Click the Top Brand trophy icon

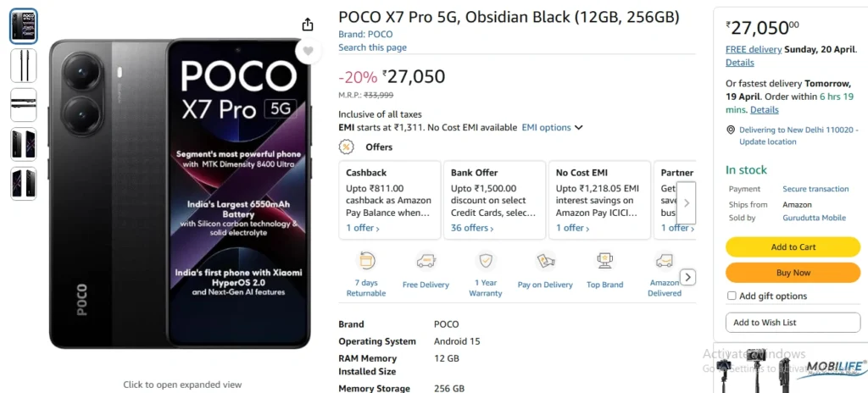pos(605,261)
